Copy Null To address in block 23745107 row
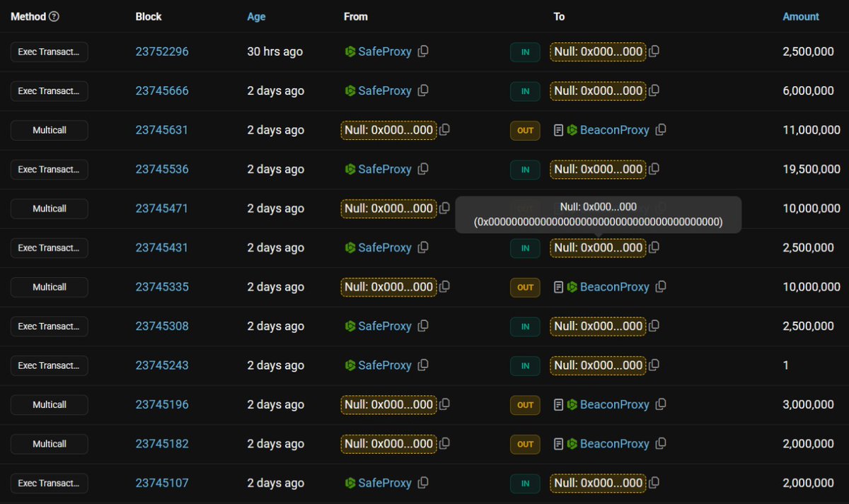The height and width of the screenshot is (504, 849). (x=654, y=484)
